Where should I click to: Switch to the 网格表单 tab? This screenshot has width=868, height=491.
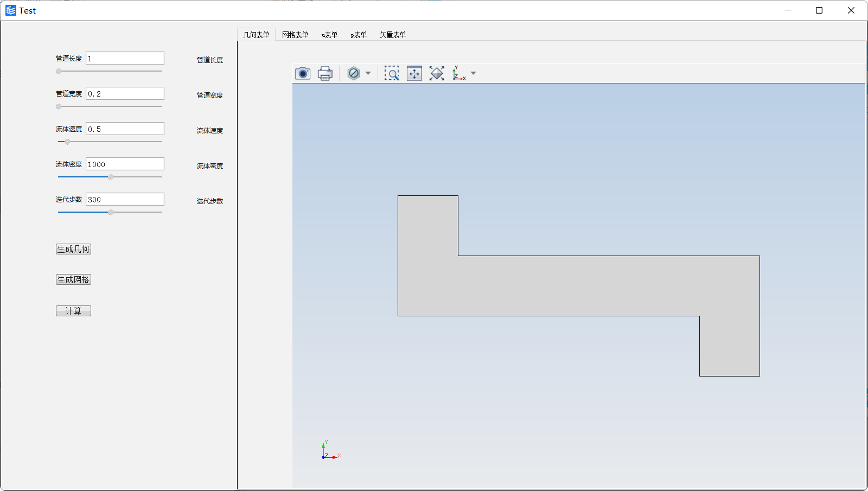[295, 35]
